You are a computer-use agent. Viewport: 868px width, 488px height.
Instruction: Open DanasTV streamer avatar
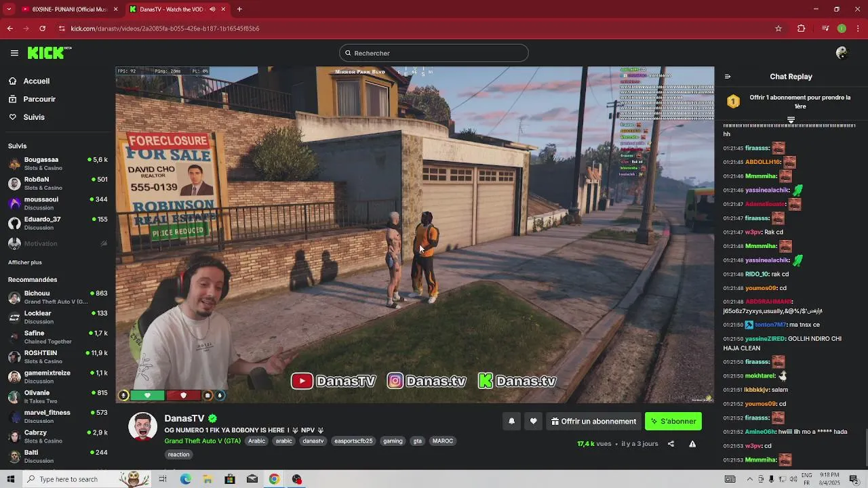click(142, 426)
